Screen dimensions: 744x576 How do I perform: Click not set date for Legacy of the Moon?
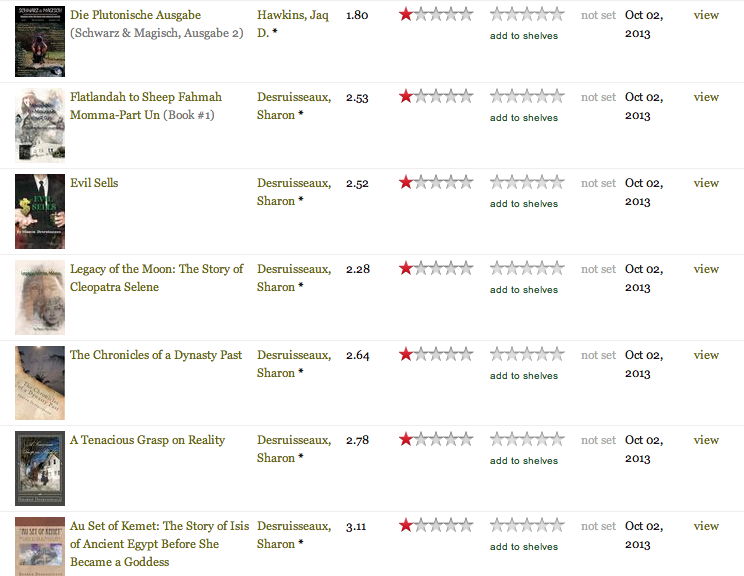598,269
